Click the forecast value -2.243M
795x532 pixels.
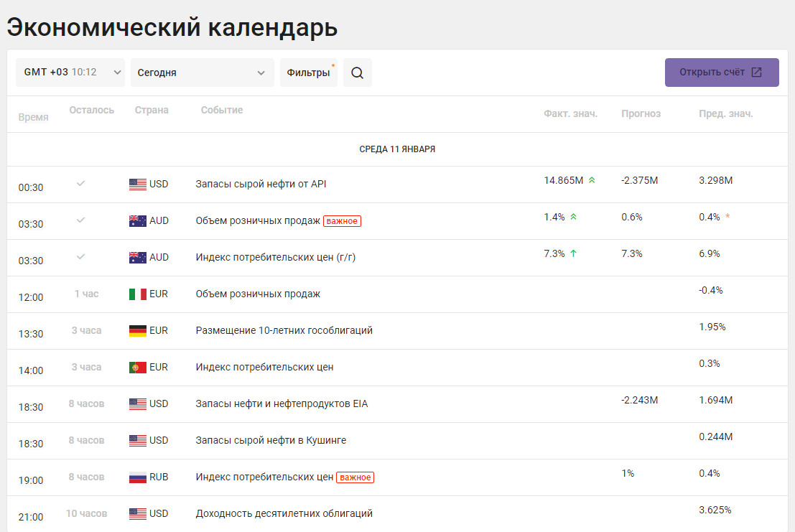(x=639, y=400)
